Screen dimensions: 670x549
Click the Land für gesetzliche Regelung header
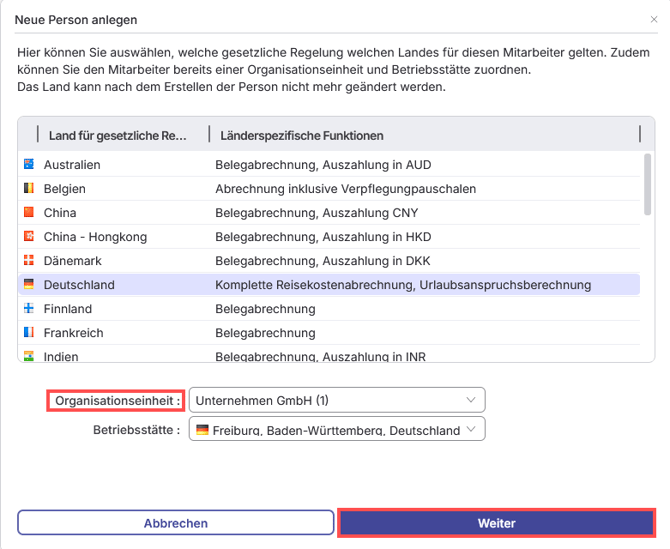coord(117,135)
